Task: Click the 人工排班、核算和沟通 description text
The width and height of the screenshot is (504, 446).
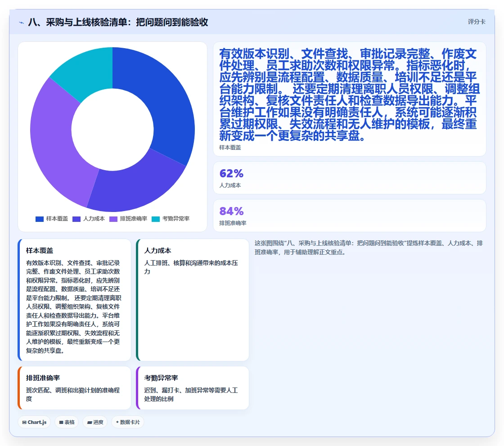Action: click(x=191, y=267)
